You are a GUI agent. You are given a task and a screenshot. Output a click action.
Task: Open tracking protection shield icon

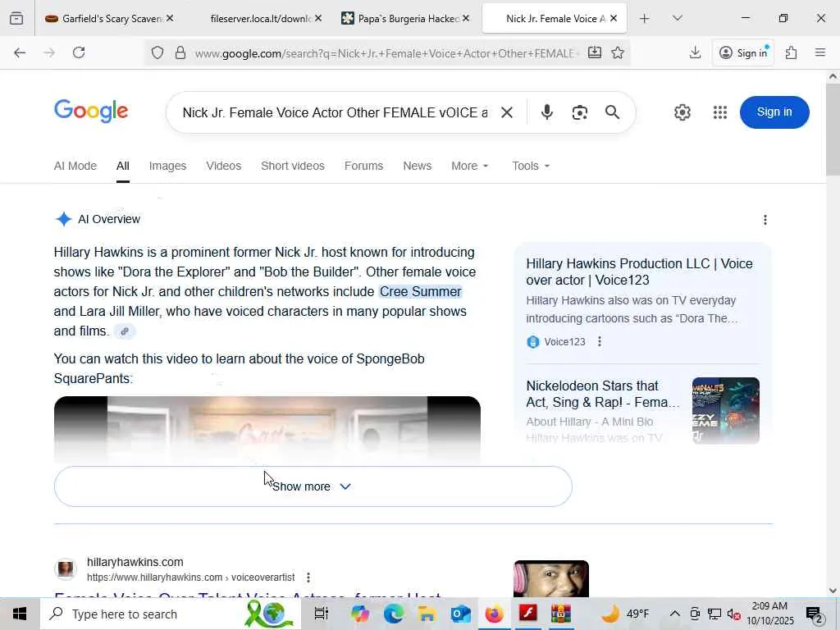pyautogui.click(x=157, y=52)
